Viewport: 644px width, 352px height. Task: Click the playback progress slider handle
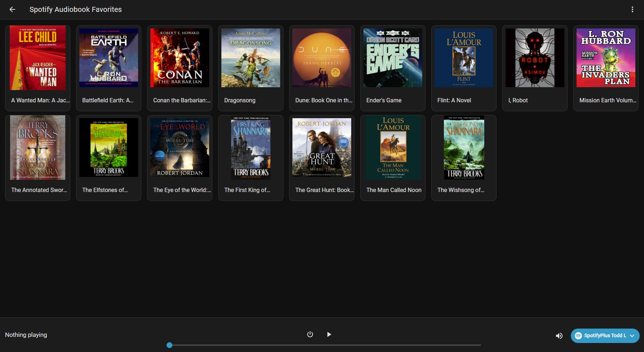[169, 345]
